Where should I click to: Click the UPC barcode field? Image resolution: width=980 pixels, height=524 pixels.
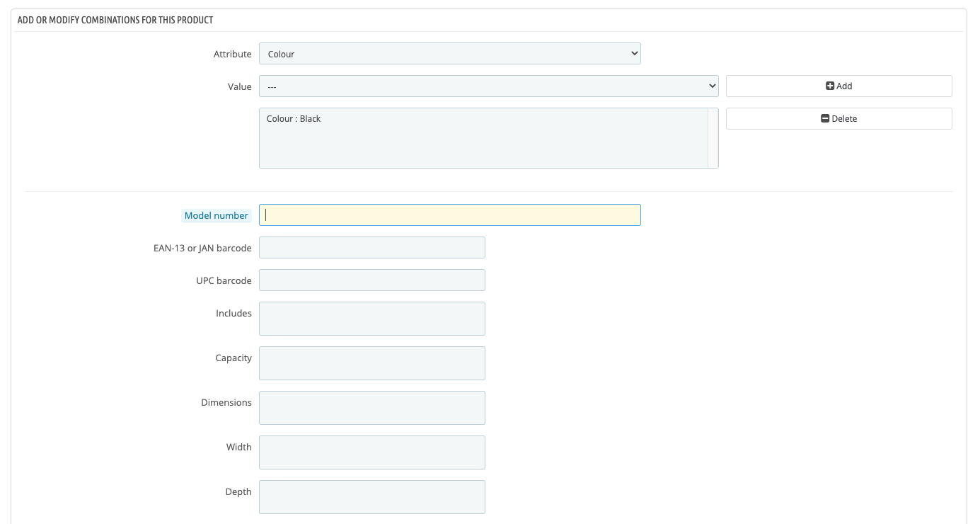(x=371, y=280)
